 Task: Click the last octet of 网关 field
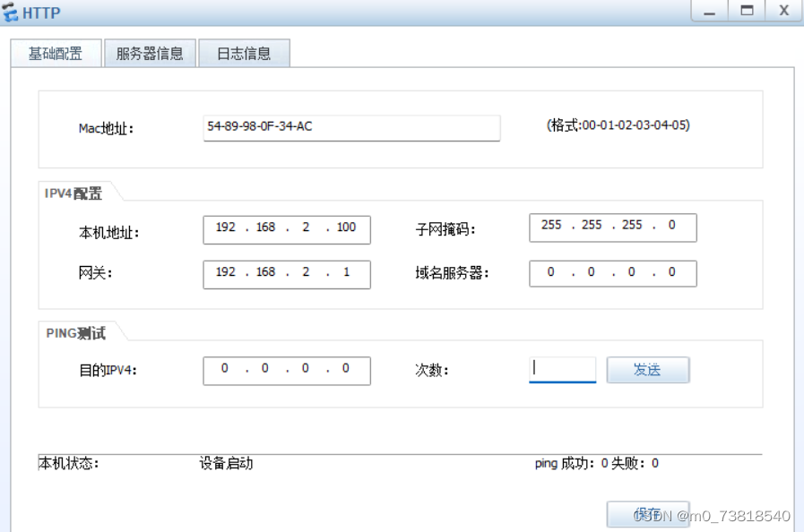(348, 274)
